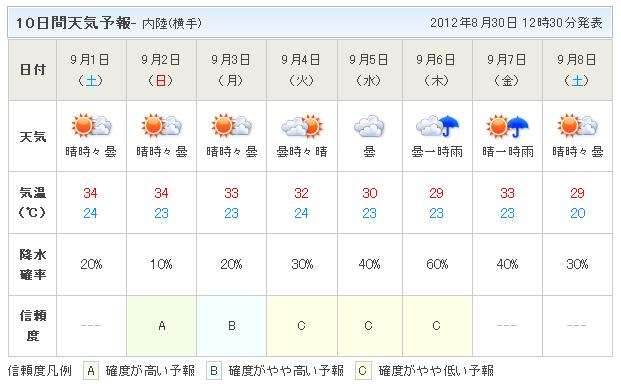Select the sun-cloud icon under 9月3日
This screenshot has height=390, width=621.
[x=232, y=126]
